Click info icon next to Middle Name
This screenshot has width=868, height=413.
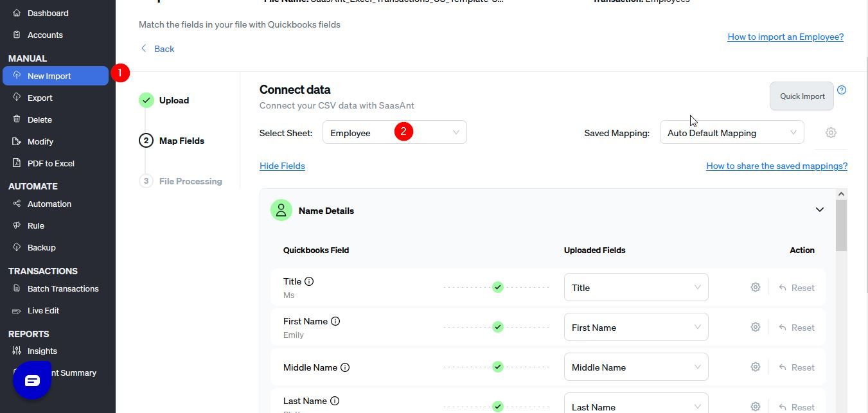(x=345, y=367)
